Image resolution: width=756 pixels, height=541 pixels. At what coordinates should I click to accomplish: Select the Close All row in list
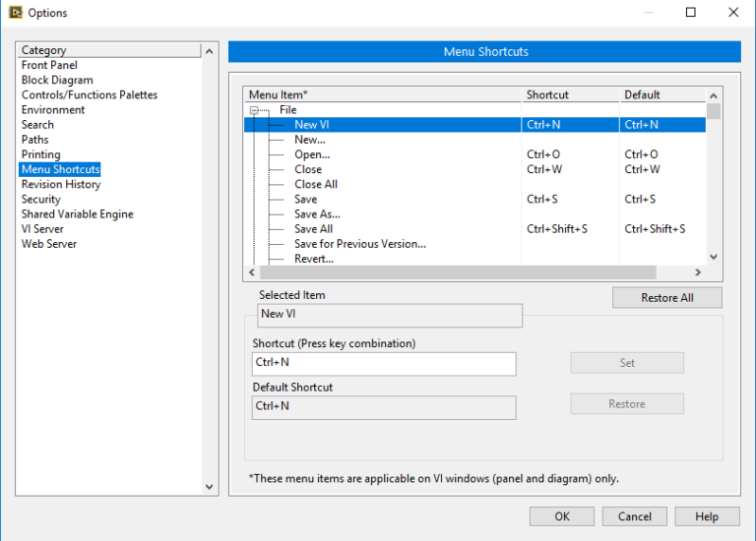point(316,184)
